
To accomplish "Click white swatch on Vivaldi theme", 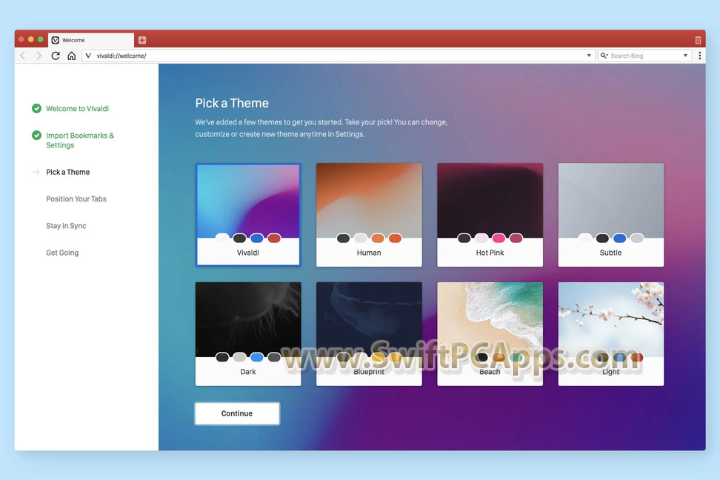I will [x=222, y=238].
